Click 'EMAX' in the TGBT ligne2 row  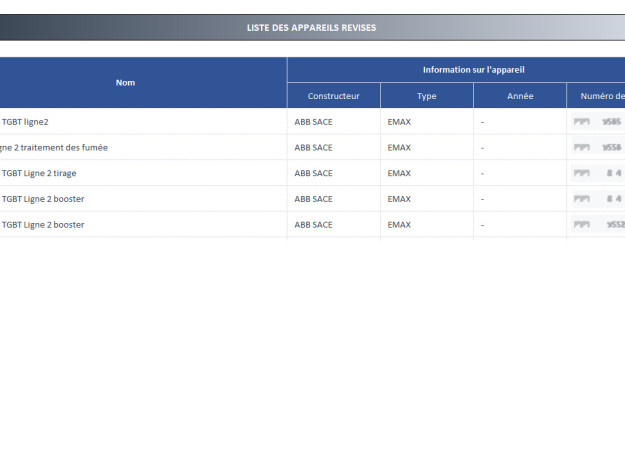point(399,121)
